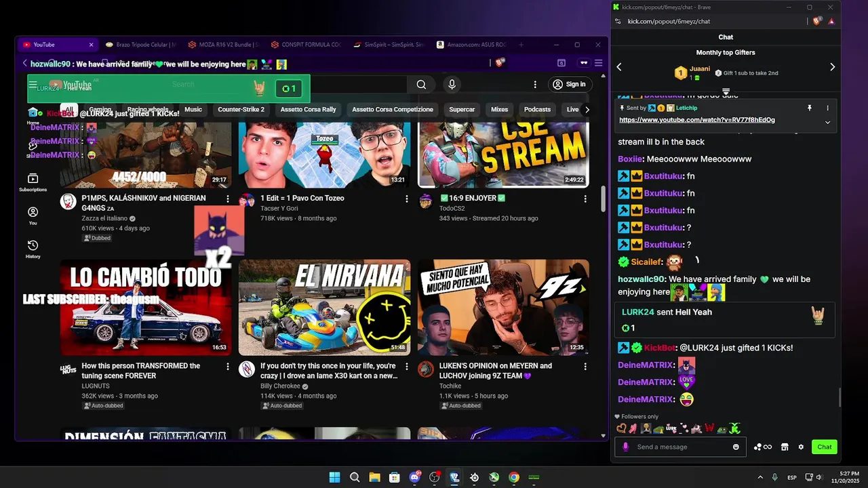Open Windows taskbar search

point(355,477)
